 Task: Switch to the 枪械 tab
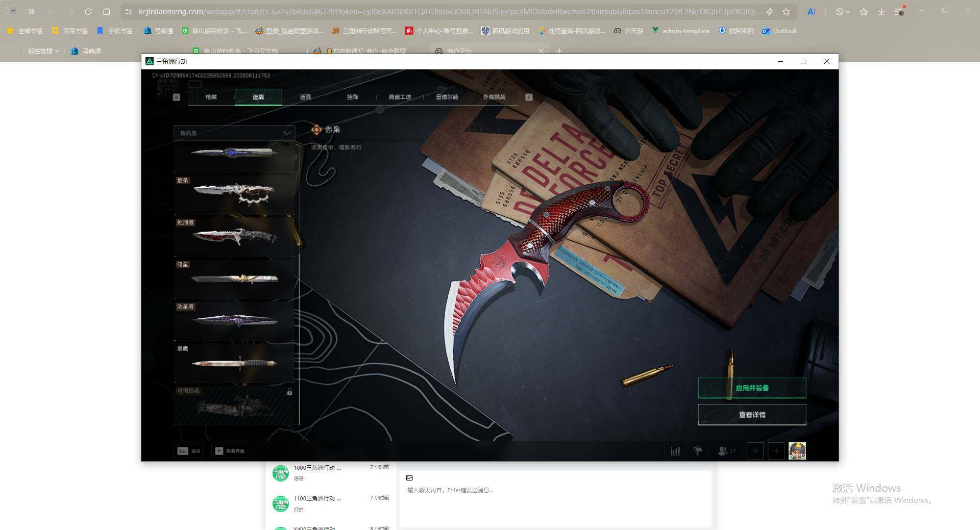click(x=211, y=97)
